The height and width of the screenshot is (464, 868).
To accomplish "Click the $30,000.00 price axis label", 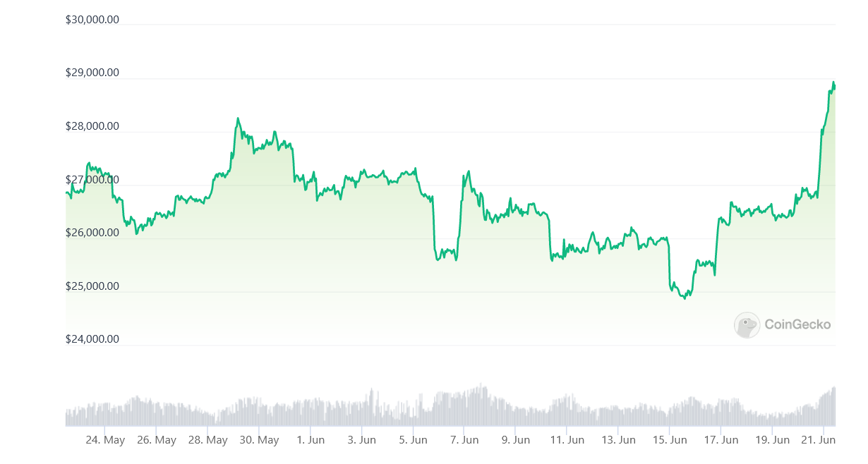I will pos(92,20).
